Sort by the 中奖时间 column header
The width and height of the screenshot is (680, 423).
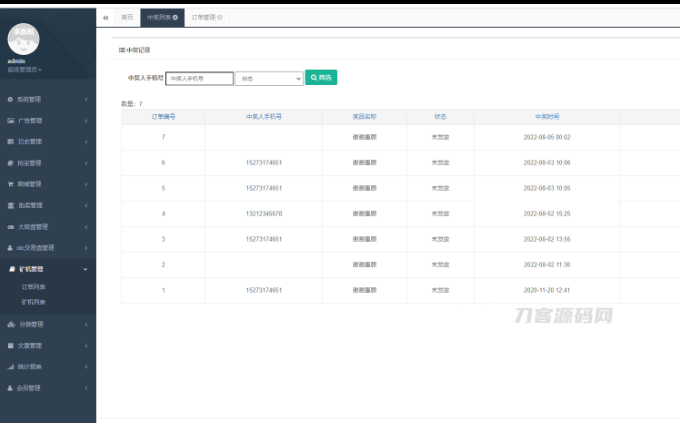547,117
